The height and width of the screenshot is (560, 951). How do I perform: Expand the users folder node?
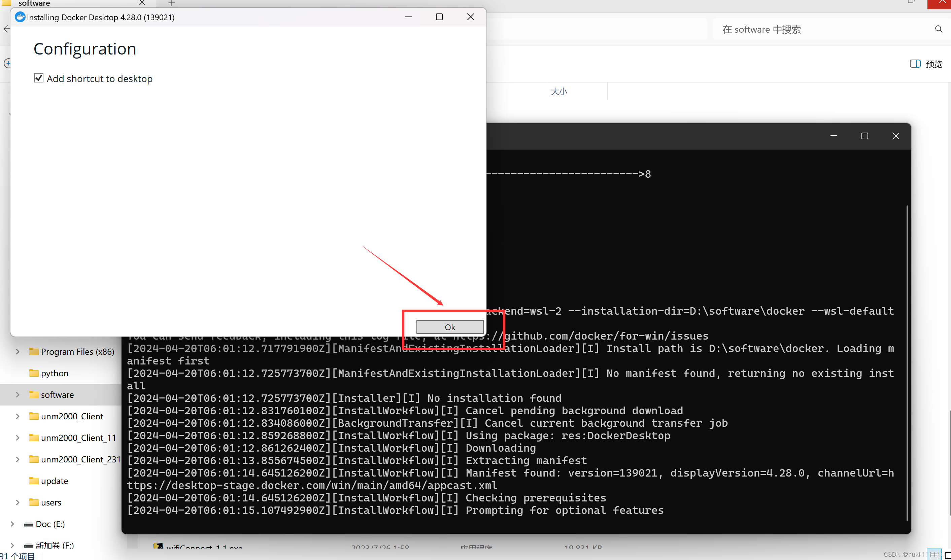(18, 502)
